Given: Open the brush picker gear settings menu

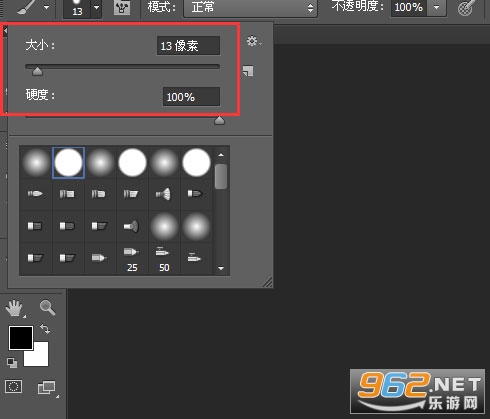Looking at the screenshot, I should click(254, 41).
